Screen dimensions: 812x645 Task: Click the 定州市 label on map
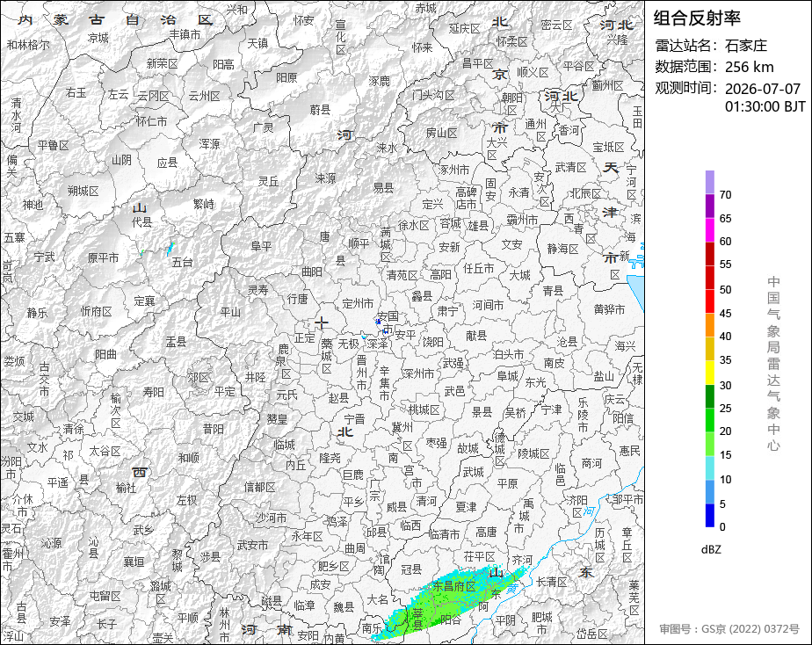358,303
